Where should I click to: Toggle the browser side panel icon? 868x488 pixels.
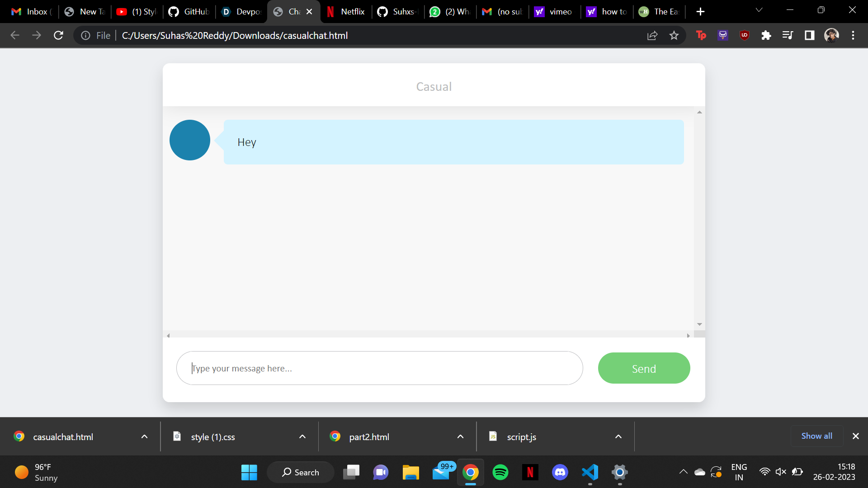[x=809, y=35]
